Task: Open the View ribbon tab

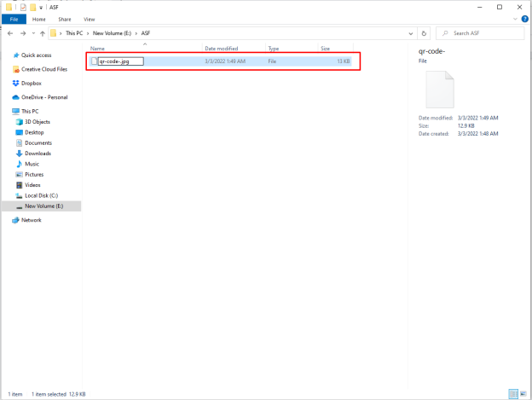Action: coord(90,20)
